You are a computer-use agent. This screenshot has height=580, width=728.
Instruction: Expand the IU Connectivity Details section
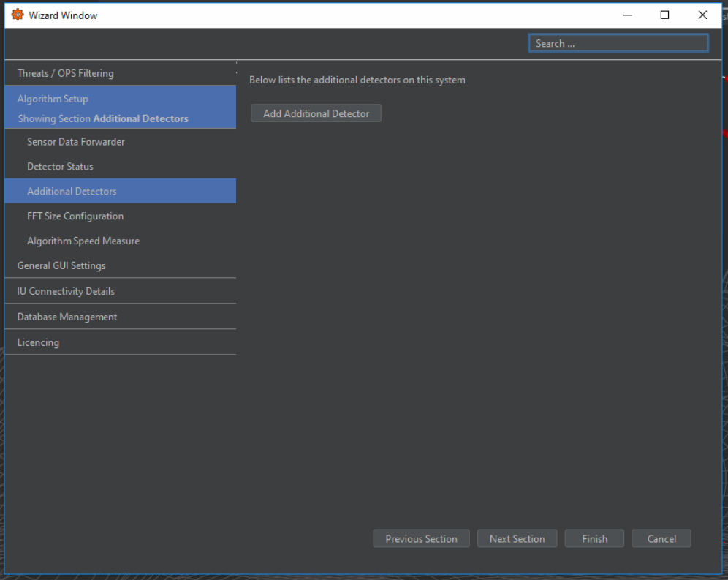[x=66, y=291]
